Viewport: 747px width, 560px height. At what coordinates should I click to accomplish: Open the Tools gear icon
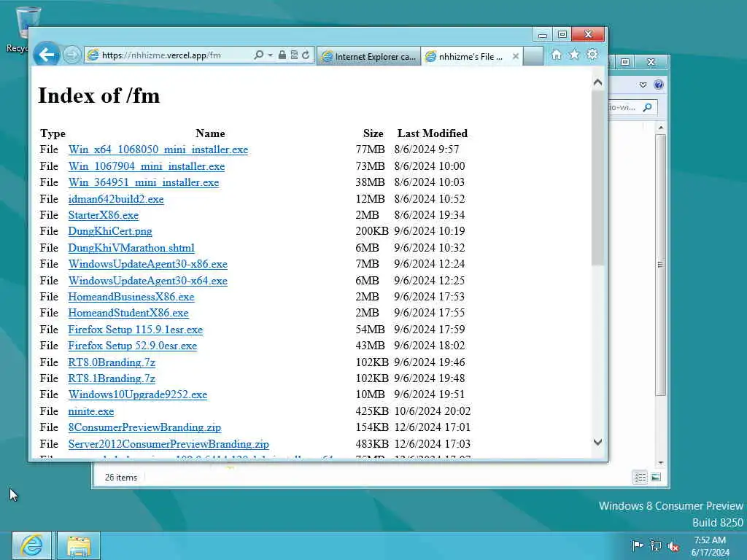coord(592,55)
